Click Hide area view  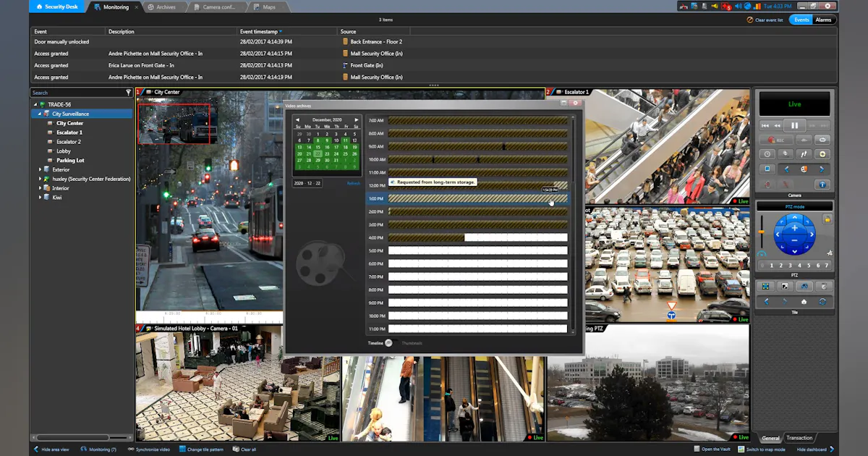pos(51,449)
